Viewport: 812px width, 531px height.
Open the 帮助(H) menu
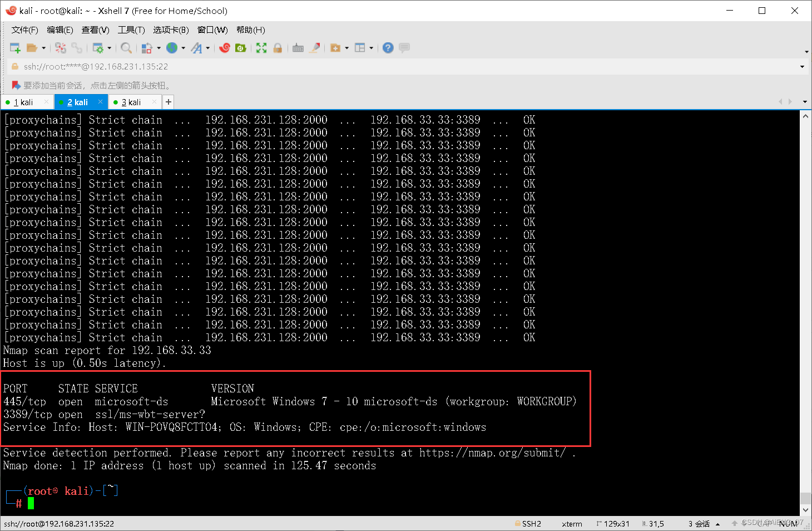tap(251, 30)
